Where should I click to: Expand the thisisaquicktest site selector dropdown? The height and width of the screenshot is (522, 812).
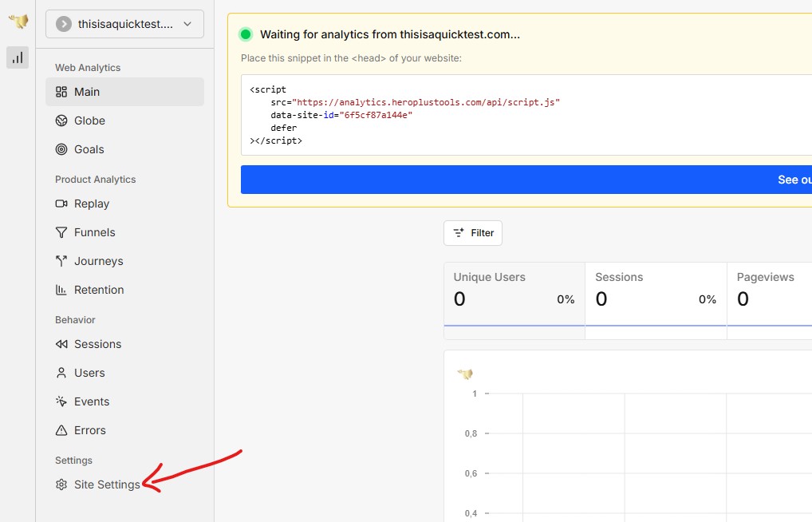click(124, 24)
